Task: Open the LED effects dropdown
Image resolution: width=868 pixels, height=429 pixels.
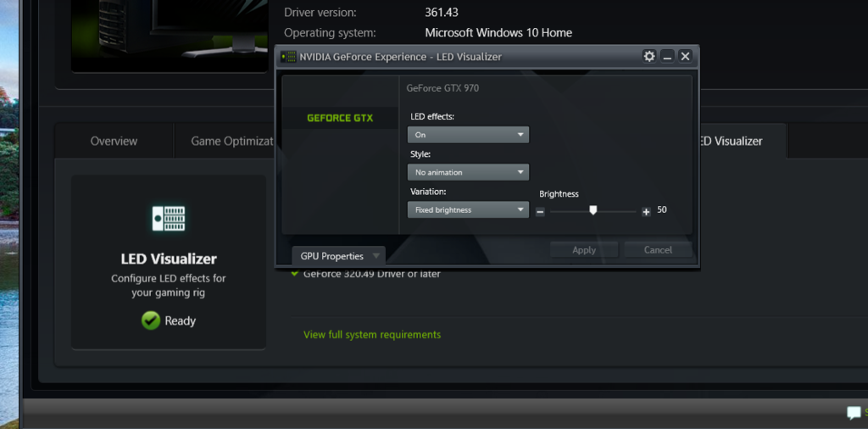Action: click(x=468, y=135)
